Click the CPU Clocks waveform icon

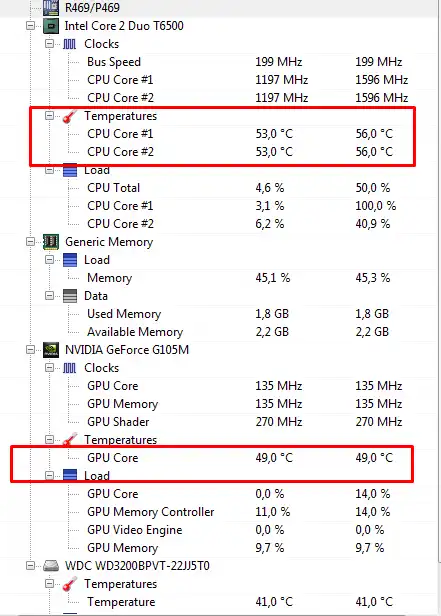(x=70, y=44)
